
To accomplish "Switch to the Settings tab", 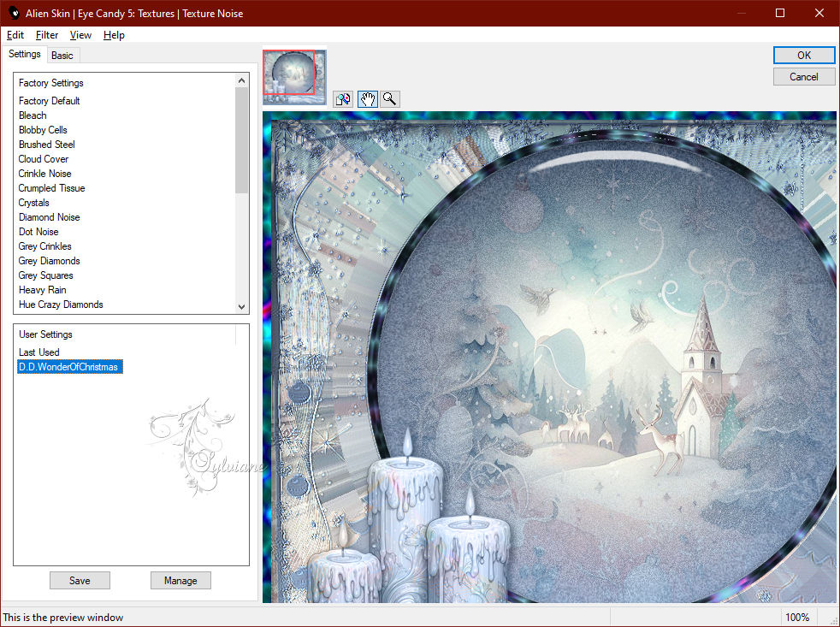I will (x=24, y=54).
